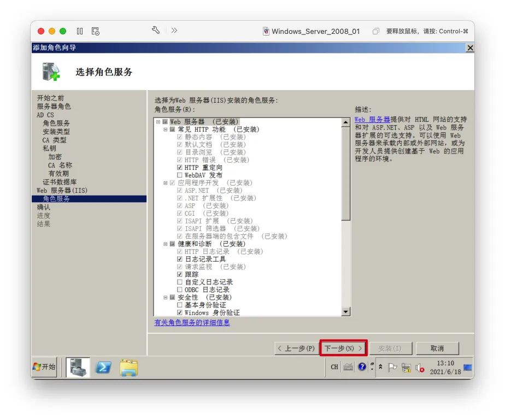
Task: Expand the toolbar overflow double-chevron
Action: [174, 30]
